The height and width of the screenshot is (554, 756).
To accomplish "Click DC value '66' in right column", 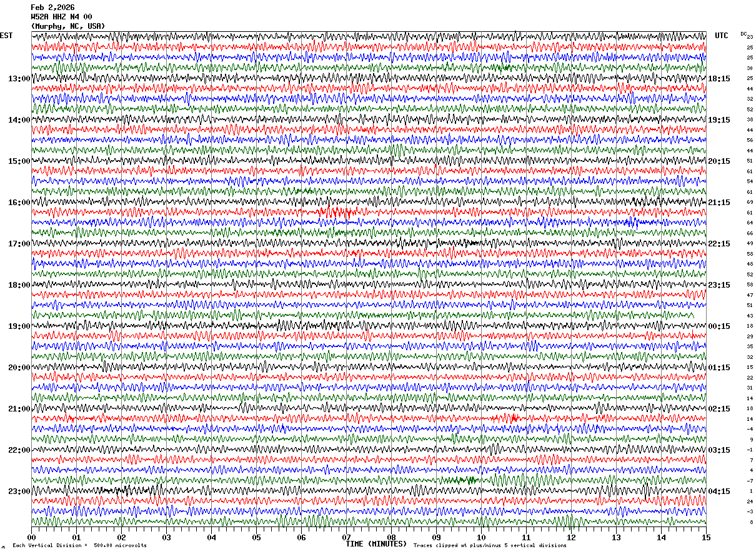I will [x=750, y=233].
